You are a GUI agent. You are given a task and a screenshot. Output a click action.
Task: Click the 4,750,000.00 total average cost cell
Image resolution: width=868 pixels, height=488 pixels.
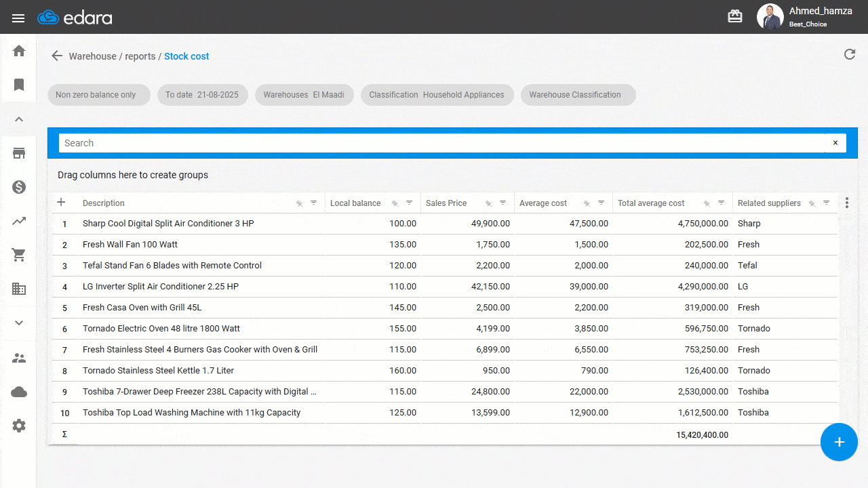(703, 224)
